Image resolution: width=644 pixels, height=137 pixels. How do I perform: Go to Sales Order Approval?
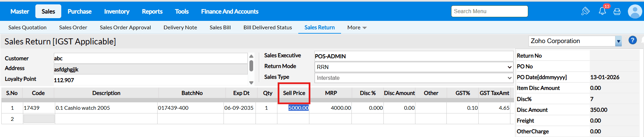click(125, 28)
